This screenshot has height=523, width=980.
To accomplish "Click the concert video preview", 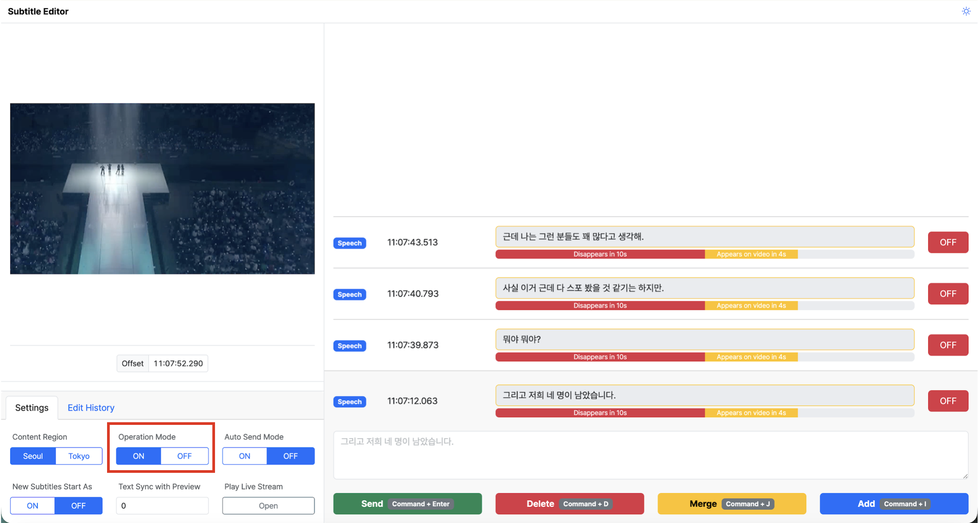I will (162, 189).
